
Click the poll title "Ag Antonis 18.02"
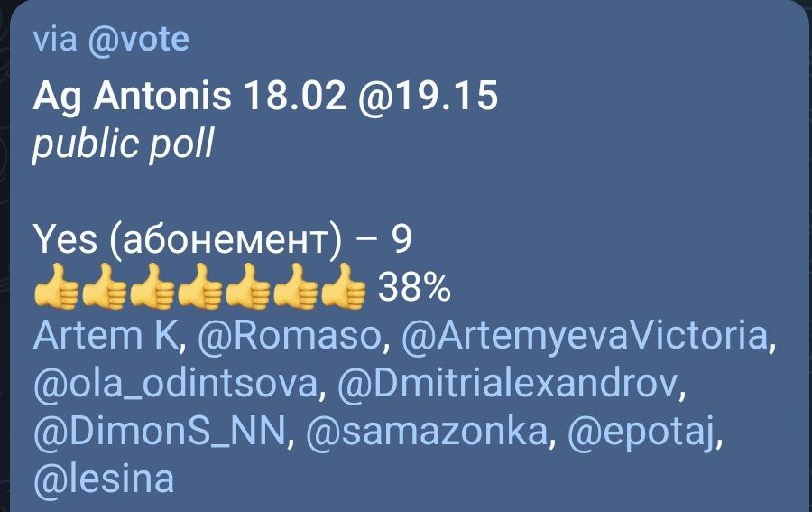pyautogui.click(x=189, y=96)
